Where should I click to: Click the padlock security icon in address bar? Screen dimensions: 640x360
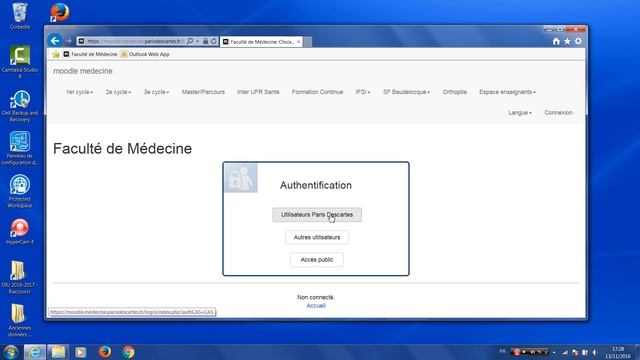tap(206, 41)
